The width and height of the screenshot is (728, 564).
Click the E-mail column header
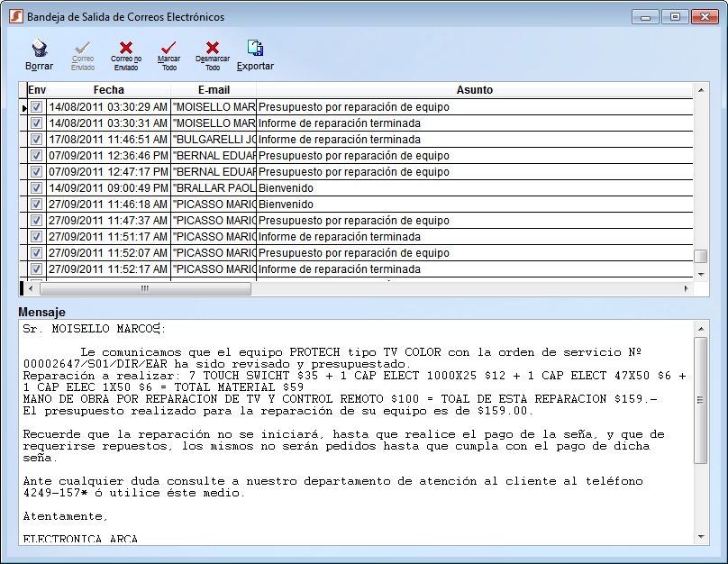click(214, 90)
